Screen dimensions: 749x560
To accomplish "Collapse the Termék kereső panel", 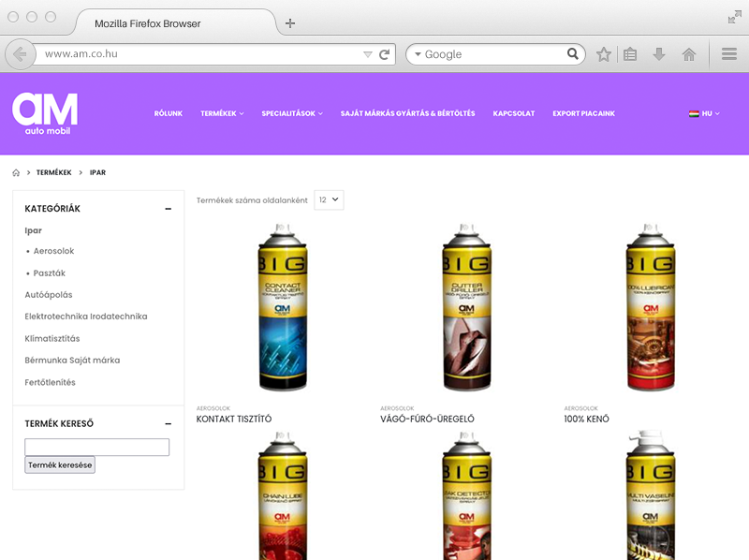I will pyautogui.click(x=168, y=423).
